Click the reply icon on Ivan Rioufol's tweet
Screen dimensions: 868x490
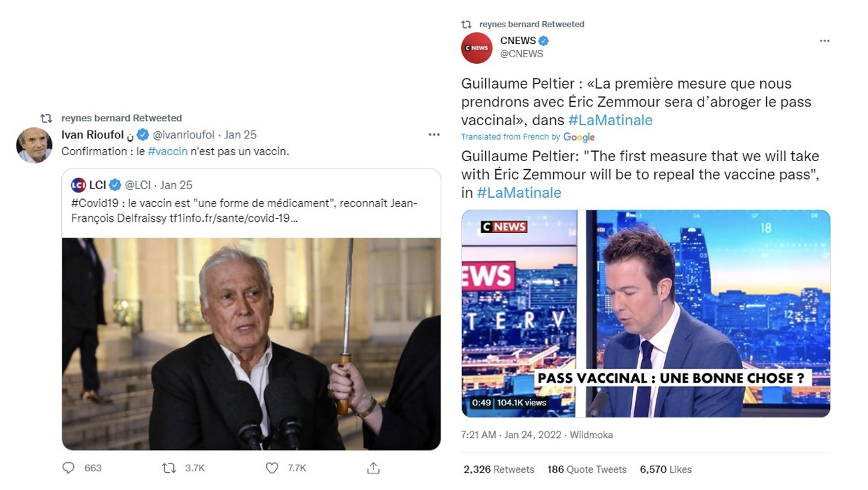(x=69, y=468)
